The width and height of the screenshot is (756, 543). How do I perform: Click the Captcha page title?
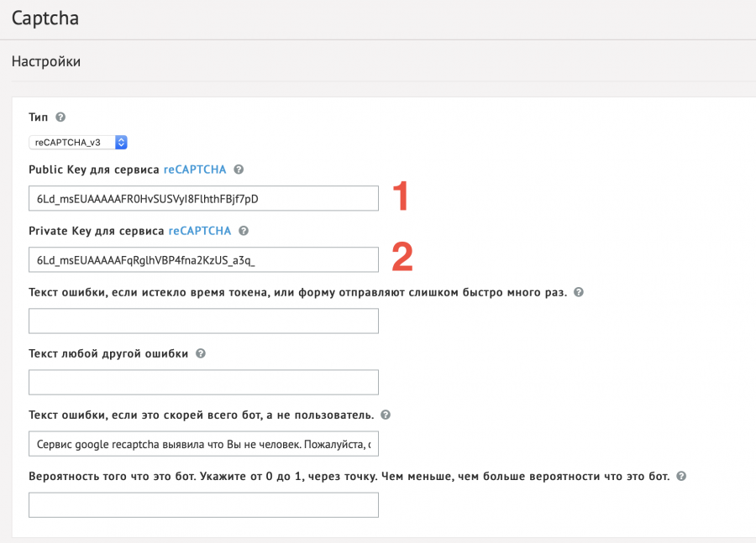click(x=45, y=18)
